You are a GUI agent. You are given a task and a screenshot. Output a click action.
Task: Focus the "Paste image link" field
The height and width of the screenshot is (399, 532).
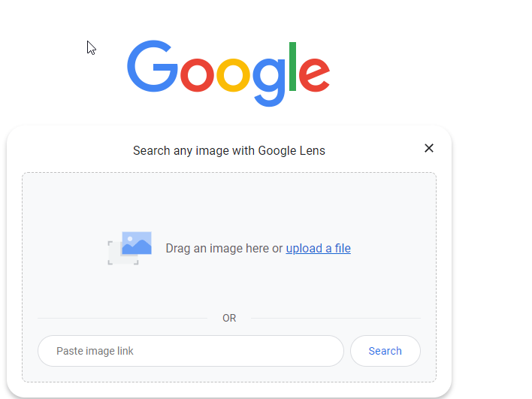(x=191, y=351)
